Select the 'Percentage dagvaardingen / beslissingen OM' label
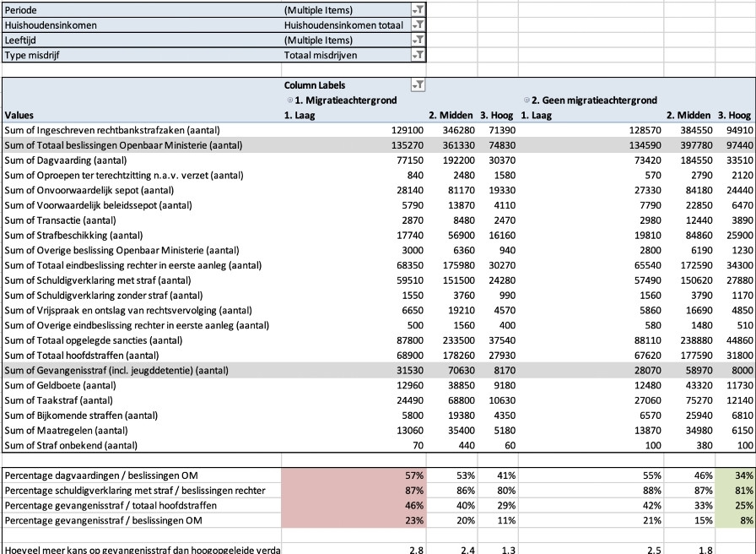 142,475
